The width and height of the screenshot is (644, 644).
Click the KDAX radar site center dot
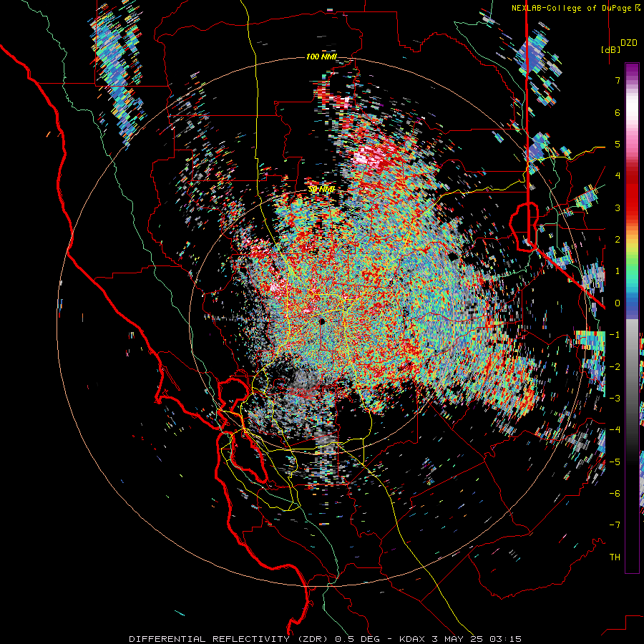click(323, 321)
